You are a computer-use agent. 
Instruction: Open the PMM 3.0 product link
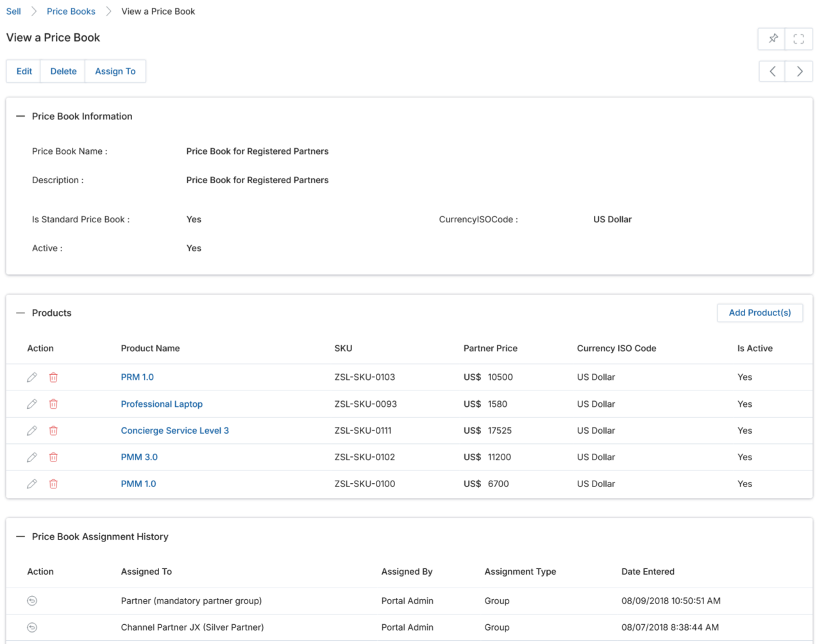pyautogui.click(x=139, y=457)
